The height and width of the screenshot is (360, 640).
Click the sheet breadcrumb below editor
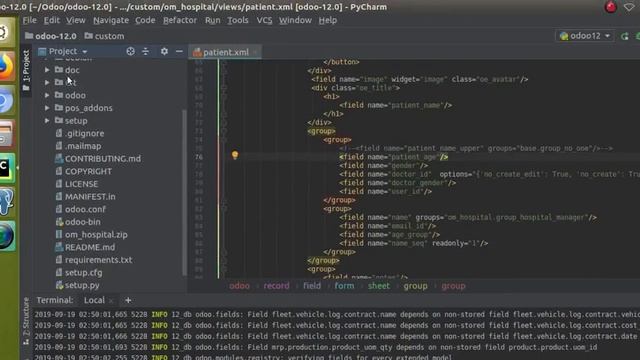pyautogui.click(x=379, y=286)
